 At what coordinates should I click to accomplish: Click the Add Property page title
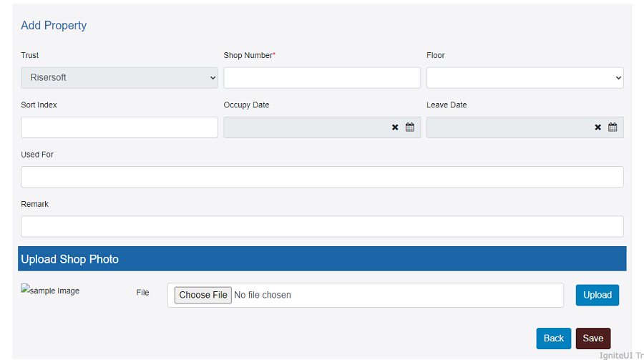click(54, 26)
